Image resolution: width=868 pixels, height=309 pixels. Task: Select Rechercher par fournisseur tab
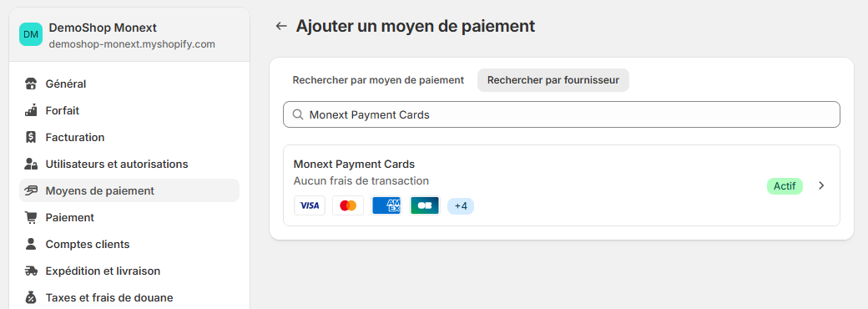click(x=553, y=80)
